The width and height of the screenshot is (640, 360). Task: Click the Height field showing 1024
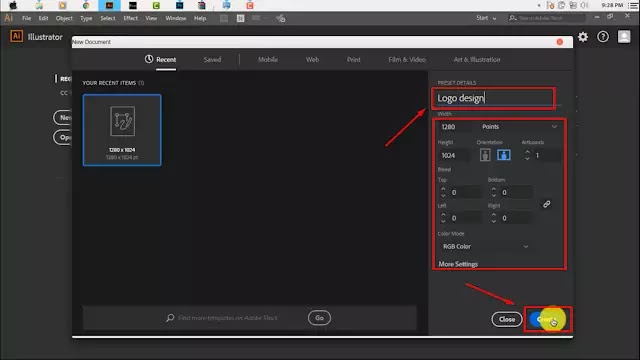tap(454, 156)
